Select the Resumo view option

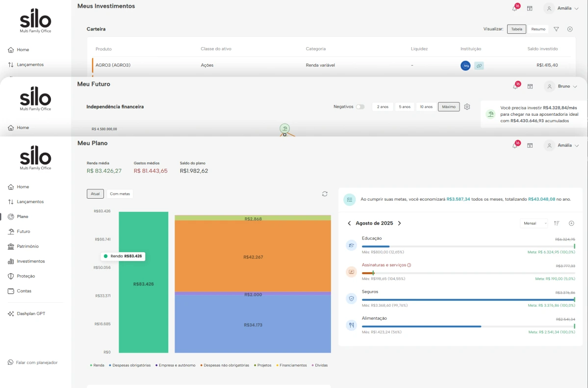(538, 29)
